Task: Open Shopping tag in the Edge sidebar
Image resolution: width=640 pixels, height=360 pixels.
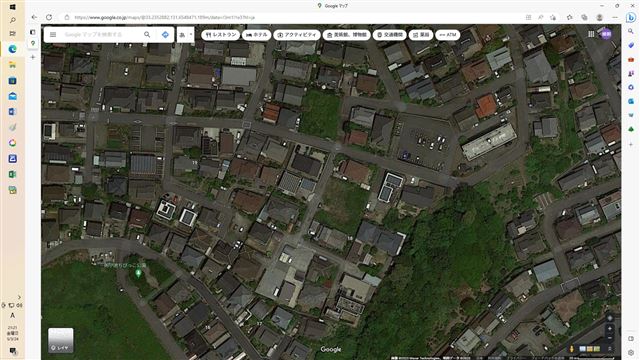Action: click(631, 45)
